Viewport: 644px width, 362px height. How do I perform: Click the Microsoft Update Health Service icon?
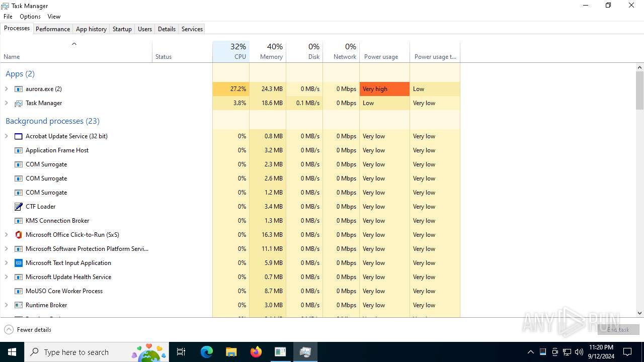[19, 277]
